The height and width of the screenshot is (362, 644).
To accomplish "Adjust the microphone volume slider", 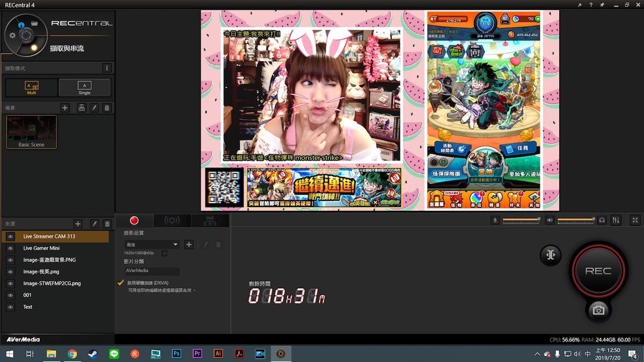I will pos(521,220).
